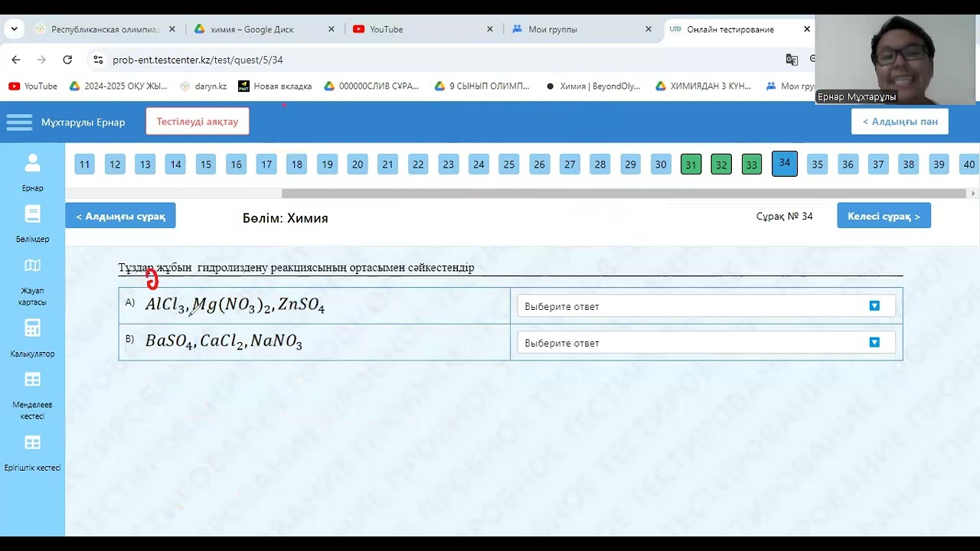Jump to question 40
Screen dimensions: 980x551
969,165
